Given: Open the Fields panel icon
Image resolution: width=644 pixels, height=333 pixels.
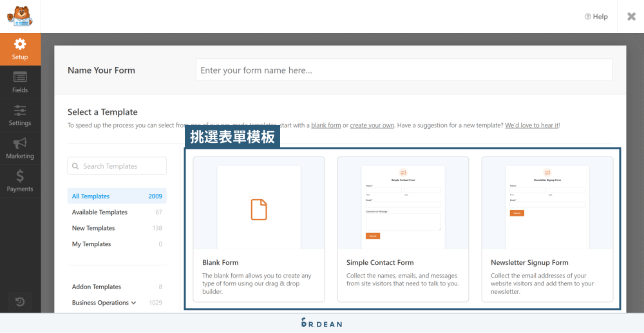Looking at the screenshot, I should pyautogui.click(x=20, y=82).
